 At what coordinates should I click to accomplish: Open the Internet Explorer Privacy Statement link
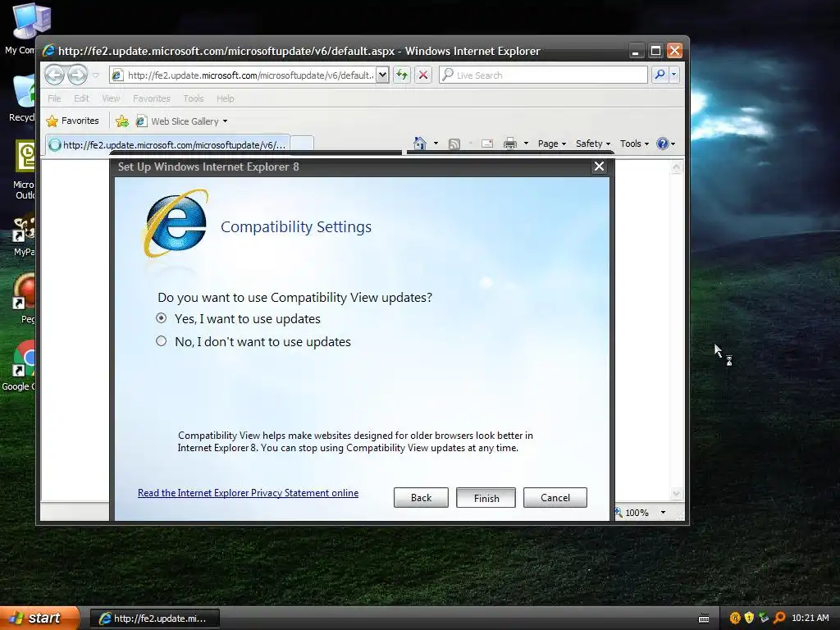click(x=248, y=493)
